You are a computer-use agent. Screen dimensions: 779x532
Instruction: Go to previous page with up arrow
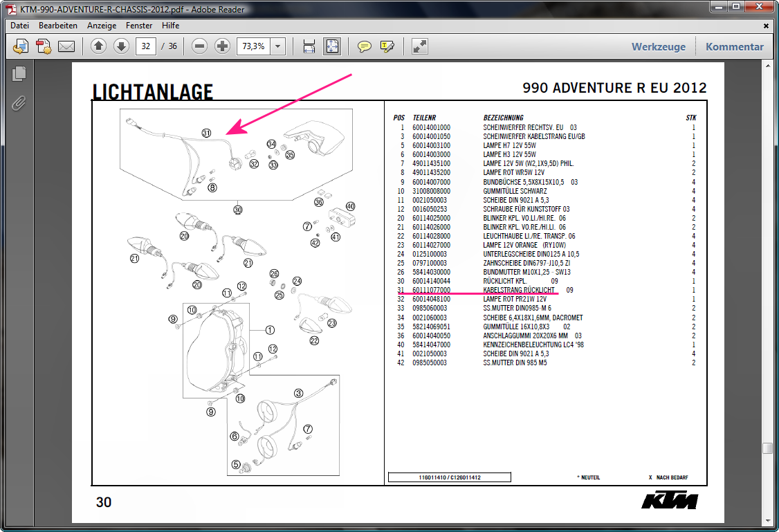click(98, 46)
